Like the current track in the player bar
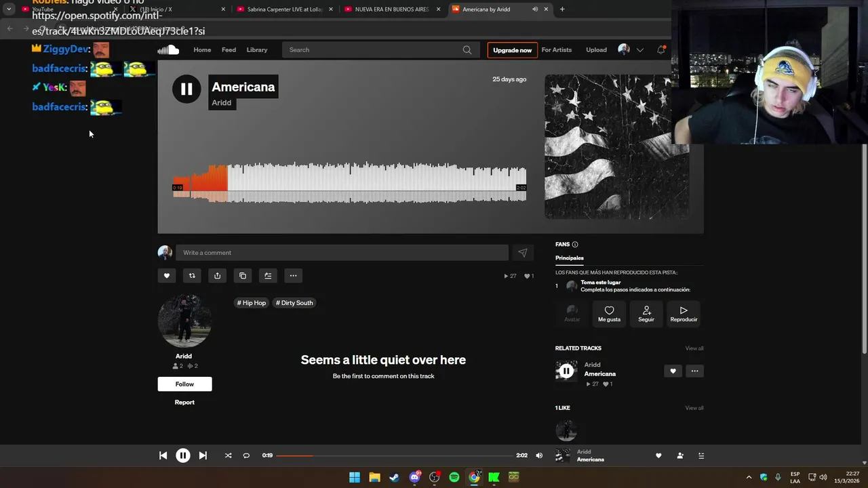This screenshot has width=868, height=488. tap(658, 456)
